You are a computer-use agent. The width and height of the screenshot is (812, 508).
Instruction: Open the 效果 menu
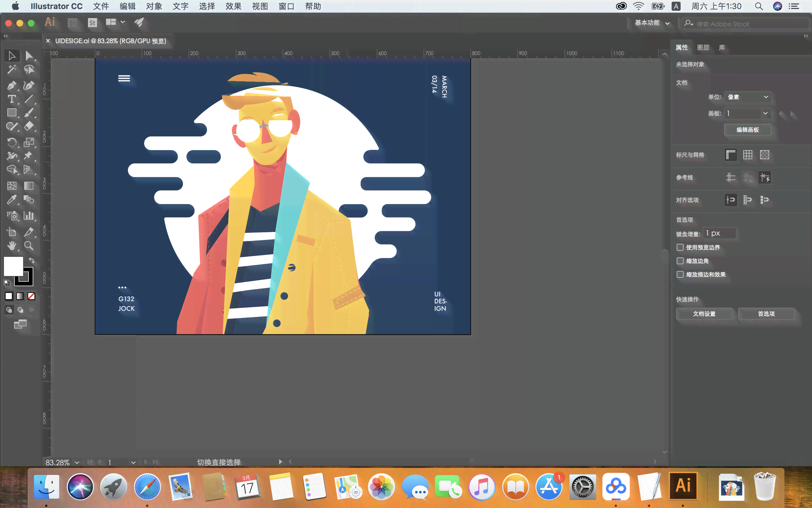pos(233,6)
